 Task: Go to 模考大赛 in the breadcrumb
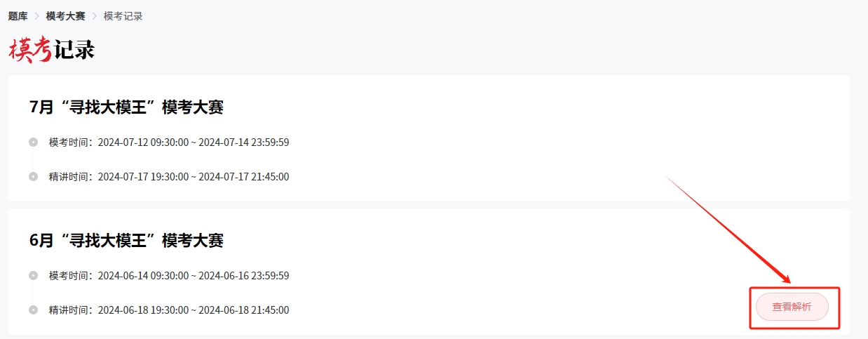pos(66,16)
